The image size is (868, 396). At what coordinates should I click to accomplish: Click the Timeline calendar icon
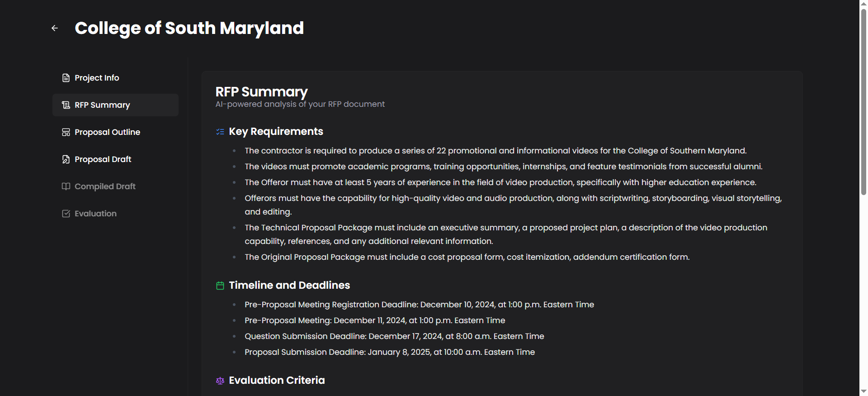[x=220, y=286]
